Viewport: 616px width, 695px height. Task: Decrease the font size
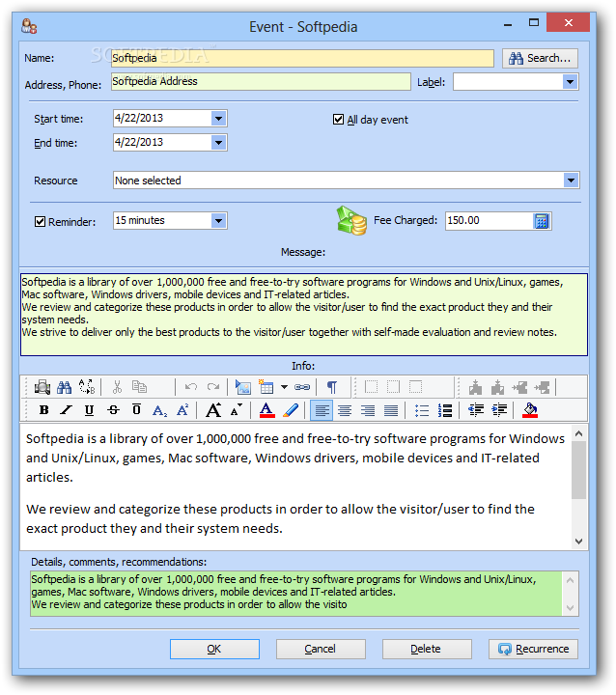(237, 410)
